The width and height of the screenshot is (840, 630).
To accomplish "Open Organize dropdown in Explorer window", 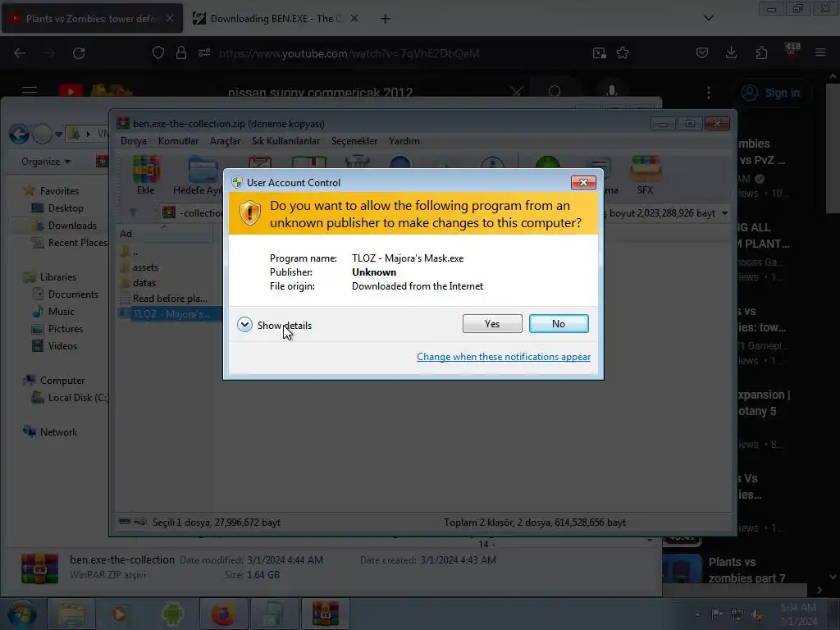I will pos(46,162).
